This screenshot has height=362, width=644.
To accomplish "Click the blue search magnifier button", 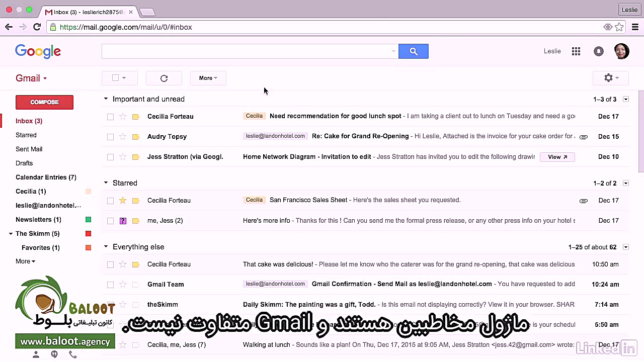I will pos(414,51).
